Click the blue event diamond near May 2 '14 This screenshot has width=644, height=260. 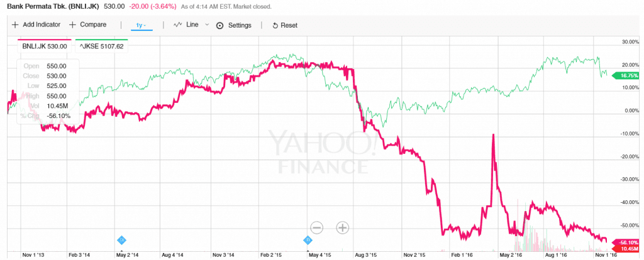(x=122, y=240)
